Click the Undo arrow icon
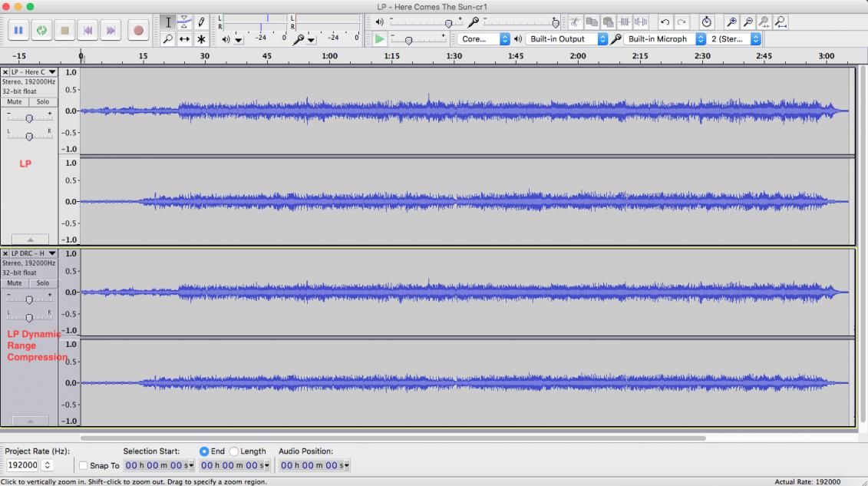Screen dimensions: 868x486 (665, 22)
